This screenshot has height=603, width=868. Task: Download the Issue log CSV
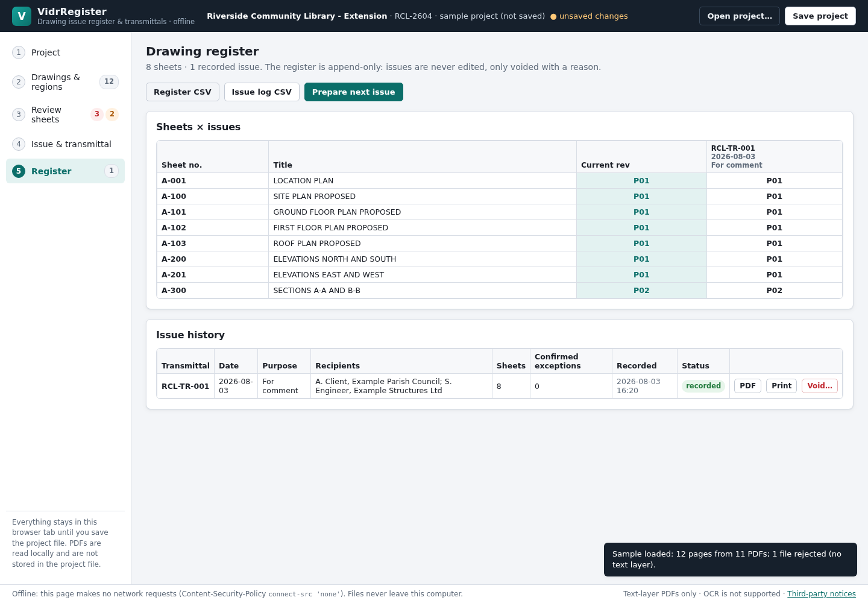(262, 92)
